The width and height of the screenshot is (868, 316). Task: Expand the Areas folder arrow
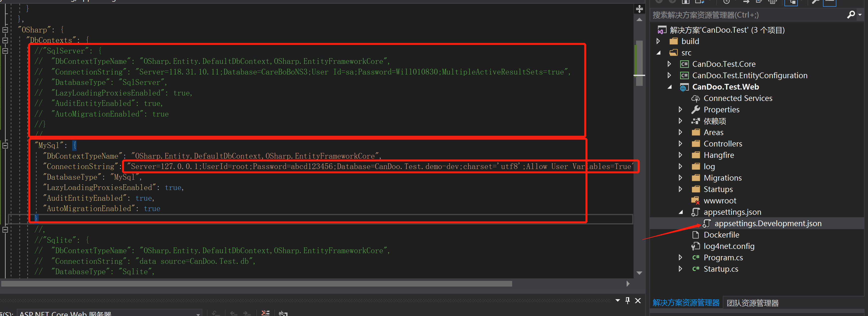click(x=681, y=132)
